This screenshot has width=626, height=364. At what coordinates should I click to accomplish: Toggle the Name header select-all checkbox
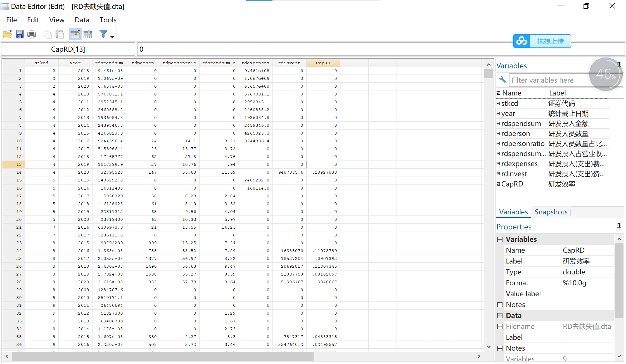coord(498,93)
